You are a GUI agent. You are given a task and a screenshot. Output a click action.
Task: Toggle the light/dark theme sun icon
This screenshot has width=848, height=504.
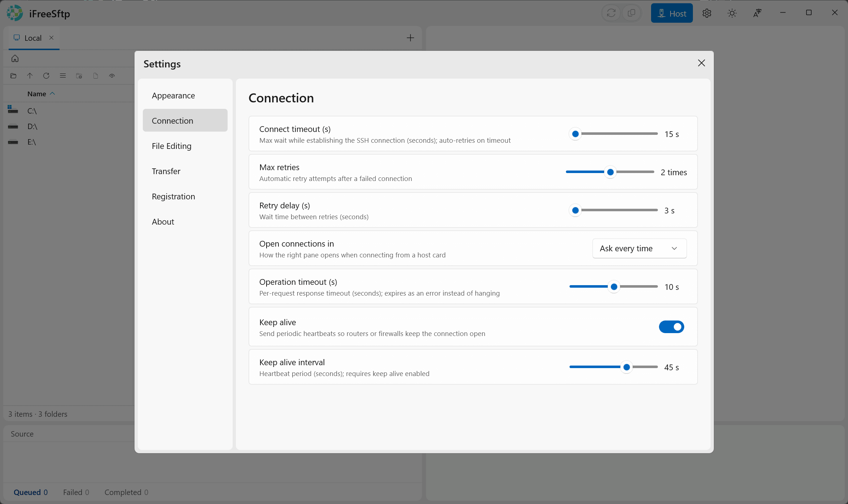pyautogui.click(x=732, y=13)
